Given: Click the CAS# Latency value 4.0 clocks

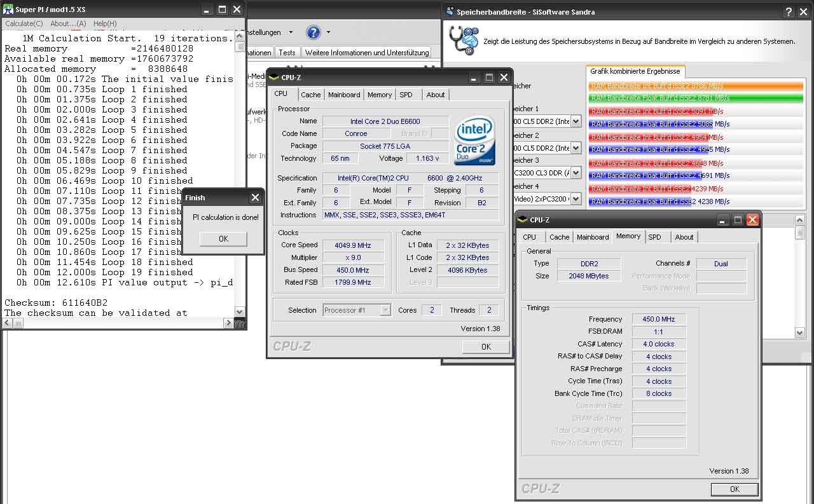Looking at the screenshot, I should tap(659, 344).
